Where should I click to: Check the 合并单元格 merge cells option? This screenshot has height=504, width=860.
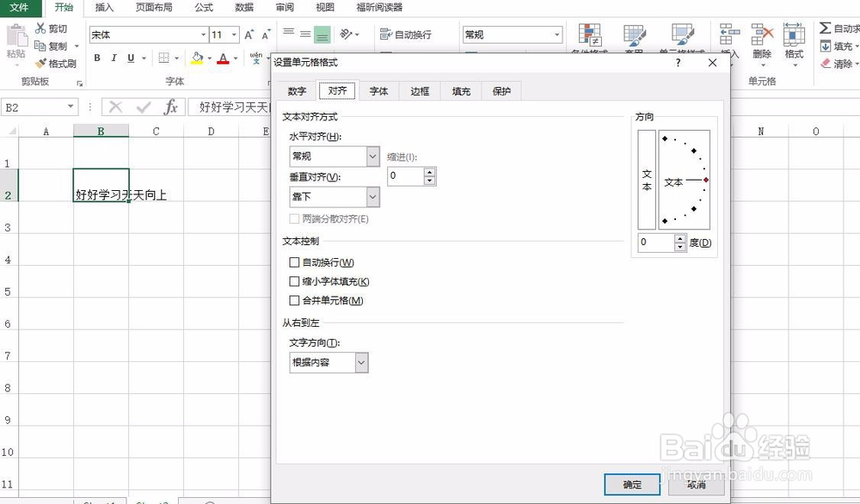click(294, 299)
